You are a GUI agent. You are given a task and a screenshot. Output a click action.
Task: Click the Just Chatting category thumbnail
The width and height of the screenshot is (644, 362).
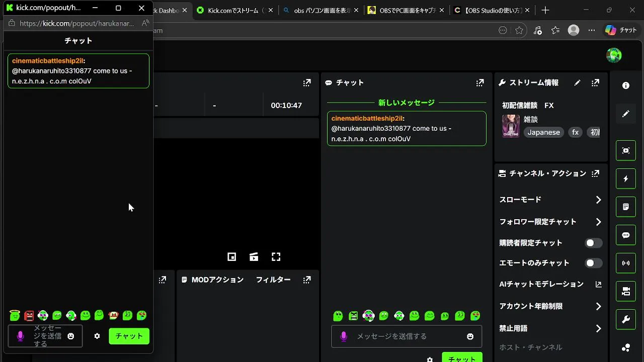(x=511, y=126)
